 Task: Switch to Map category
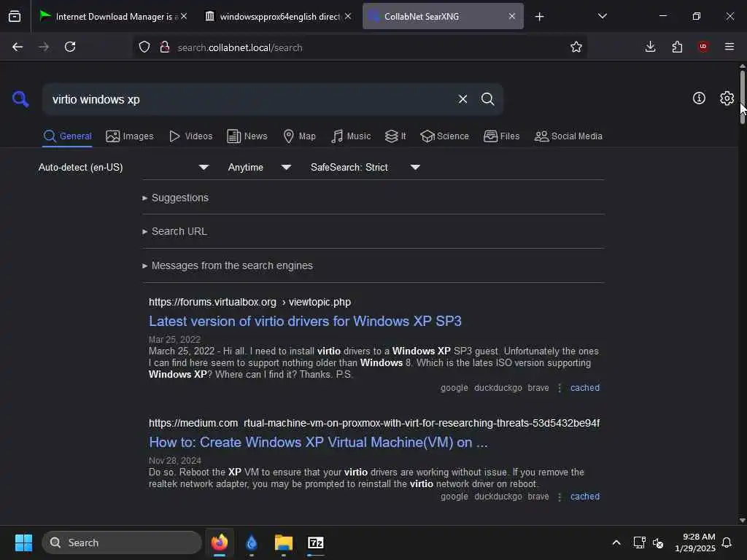pyautogui.click(x=299, y=136)
